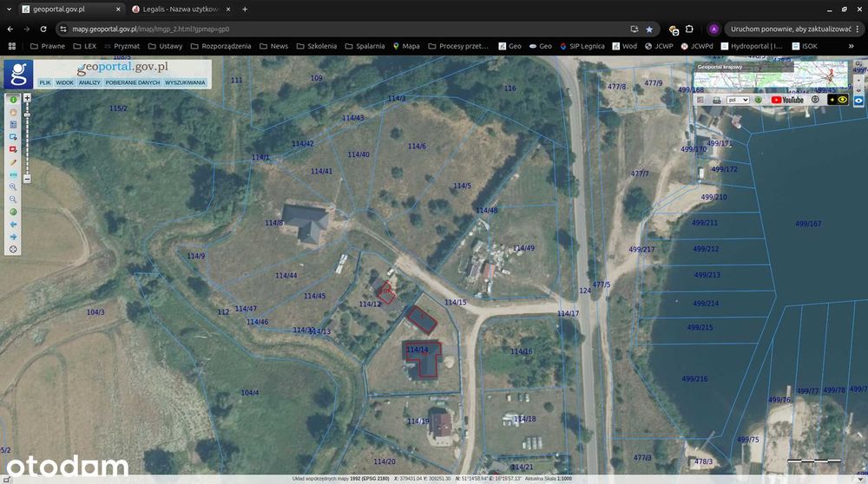The image size is (868, 484).
Task: Open the Ustawy bookmarks folder
Action: click(165, 46)
